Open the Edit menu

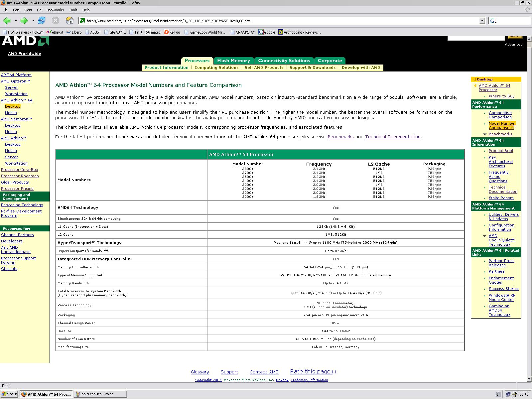click(16, 10)
